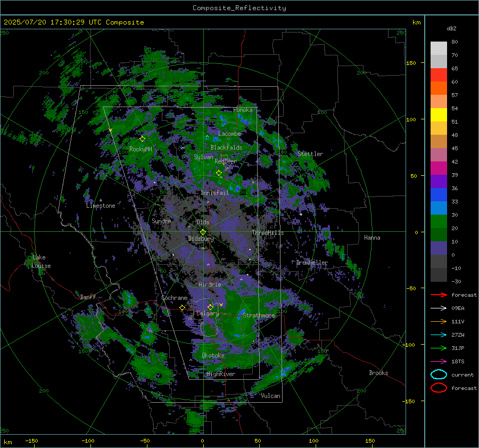Click the Limestone label
479x448 pixels.
101,206
